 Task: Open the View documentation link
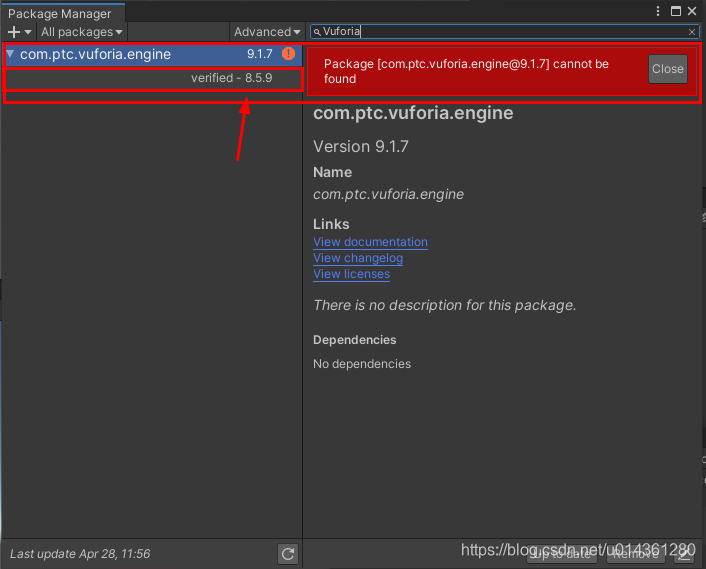coord(370,242)
